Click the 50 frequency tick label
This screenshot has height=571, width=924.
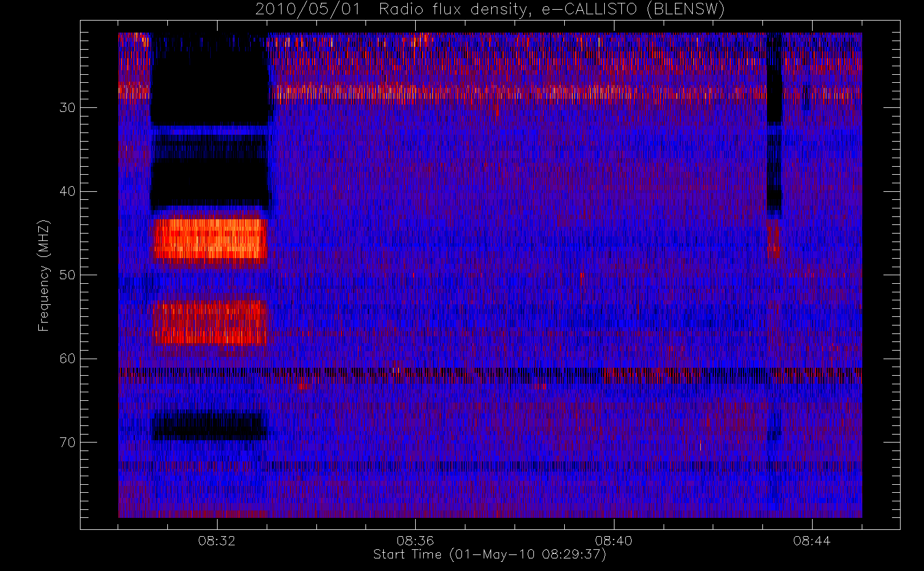pos(67,275)
